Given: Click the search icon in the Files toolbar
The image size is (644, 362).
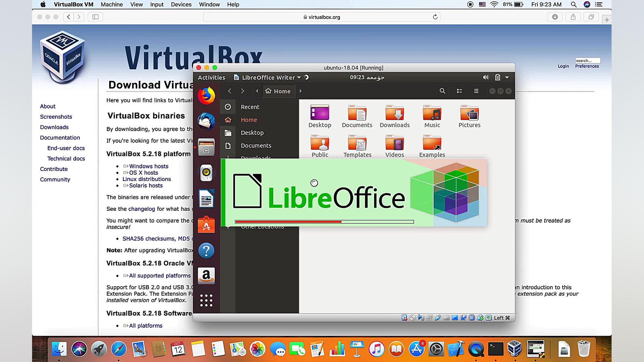Looking at the screenshot, I should click(x=442, y=91).
